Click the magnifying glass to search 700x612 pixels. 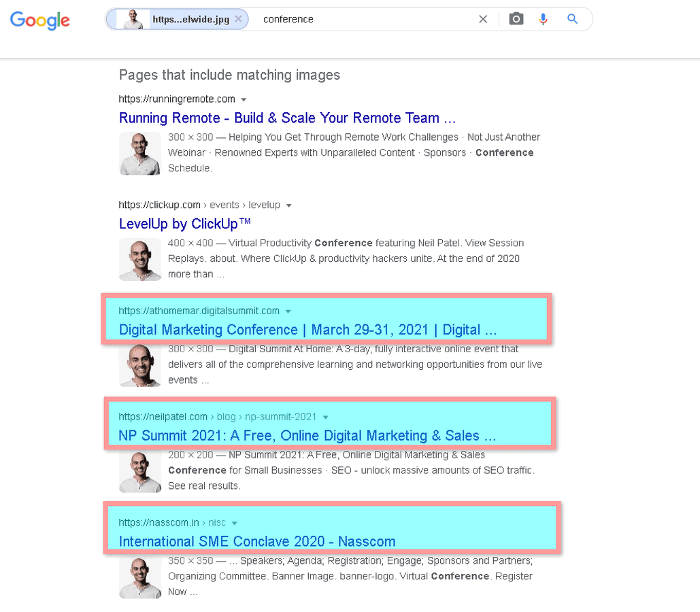tap(572, 18)
